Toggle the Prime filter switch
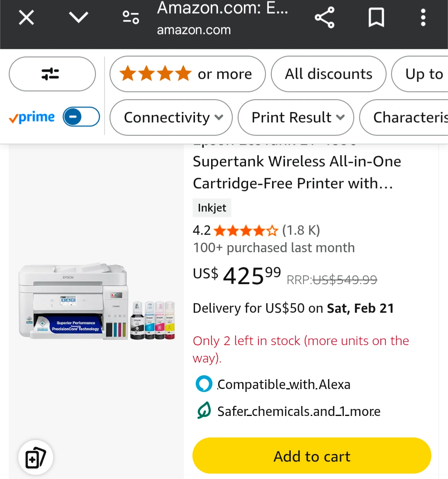The height and width of the screenshot is (479, 448). pos(81,117)
